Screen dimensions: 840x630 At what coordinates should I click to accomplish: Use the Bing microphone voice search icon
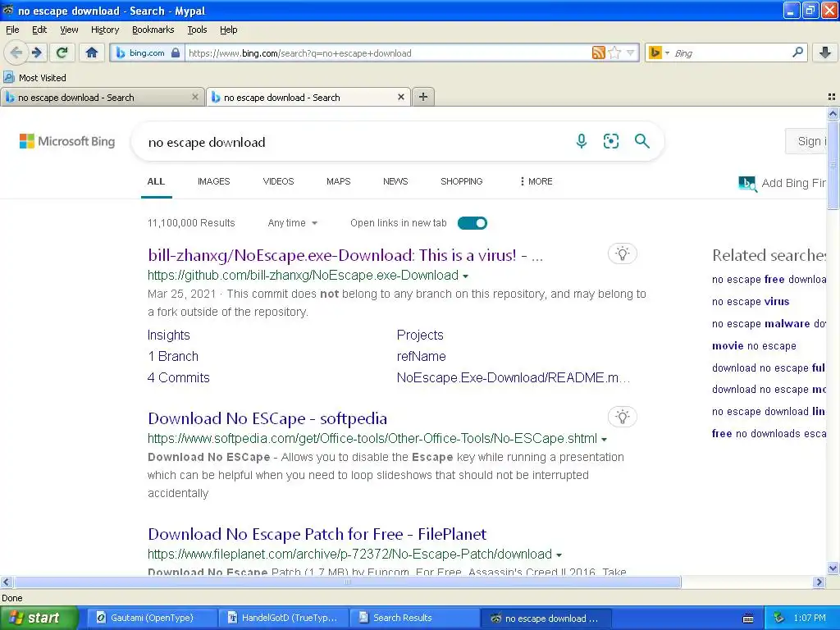click(582, 141)
